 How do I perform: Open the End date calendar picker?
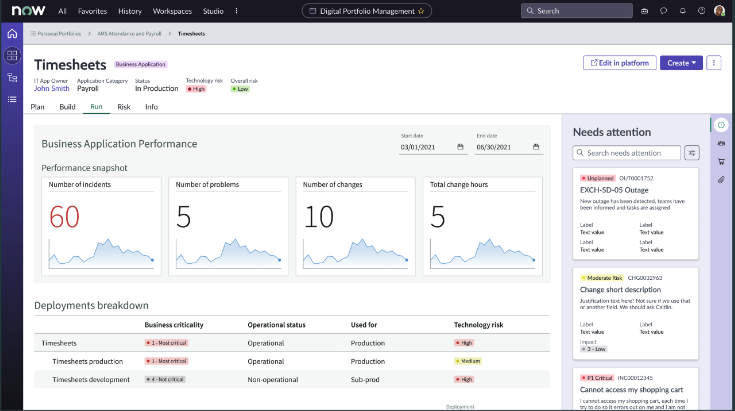536,147
